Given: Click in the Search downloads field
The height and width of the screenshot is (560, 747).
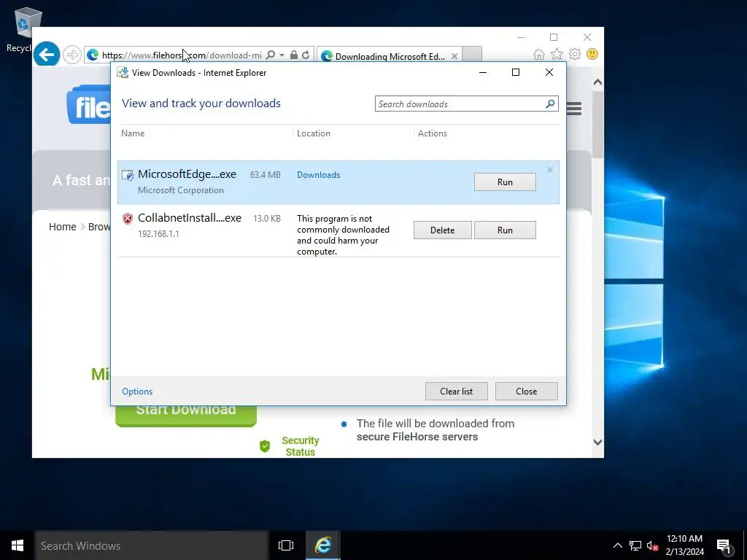Looking at the screenshot, I should pos(466,104).
